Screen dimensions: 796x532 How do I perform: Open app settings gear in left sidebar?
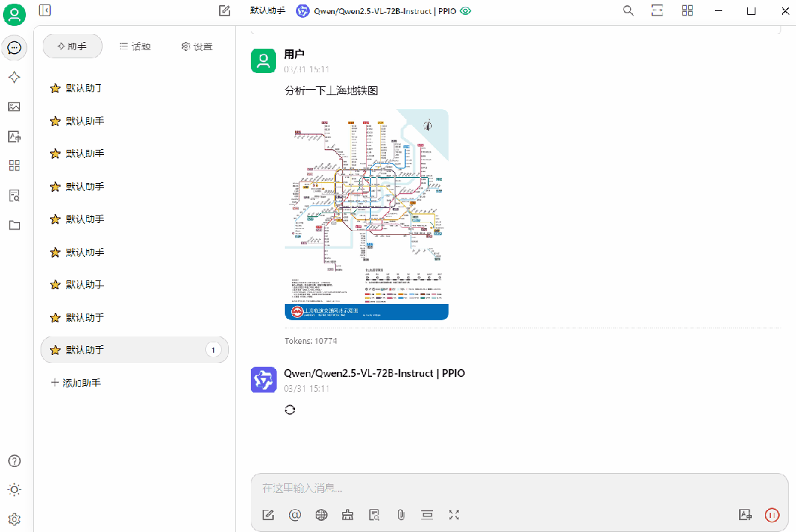14,519
